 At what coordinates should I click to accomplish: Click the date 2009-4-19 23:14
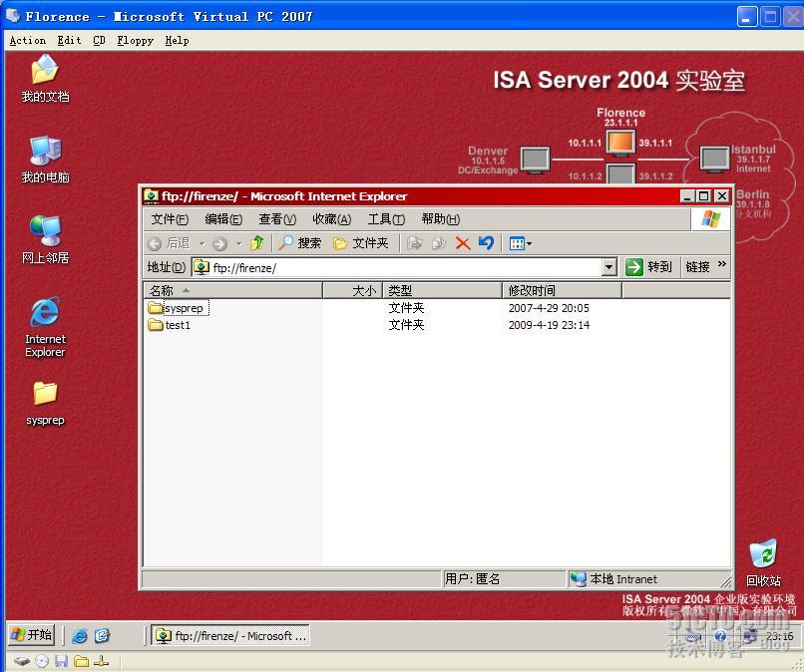click(x=549, y=325)
